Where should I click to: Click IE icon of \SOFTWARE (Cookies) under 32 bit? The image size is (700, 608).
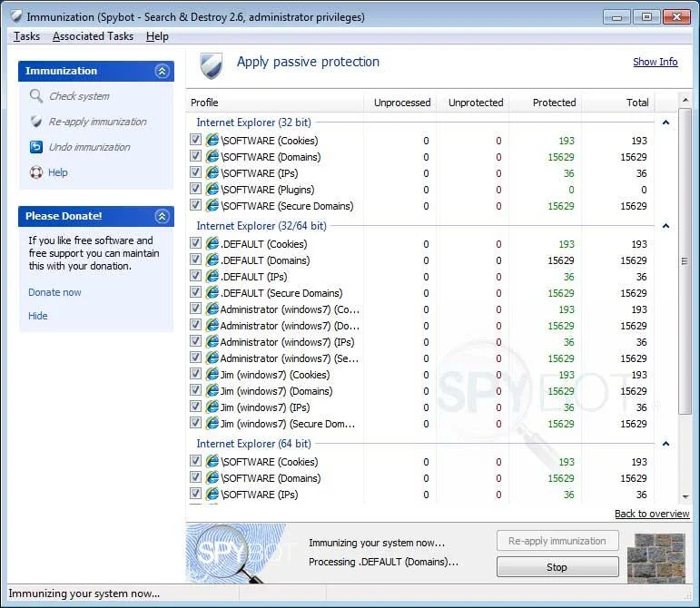[212, 140]
